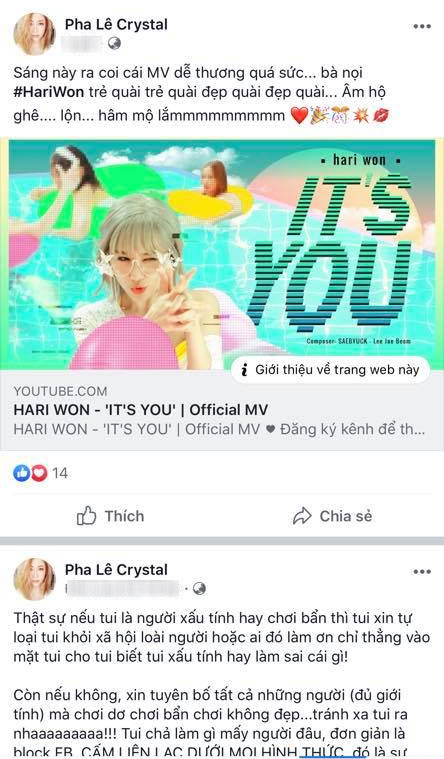The width and height of the screenshot is (444, 759).
Task: Tap the Thích like button
Action: pyautogui.click(x=110, y=516)
